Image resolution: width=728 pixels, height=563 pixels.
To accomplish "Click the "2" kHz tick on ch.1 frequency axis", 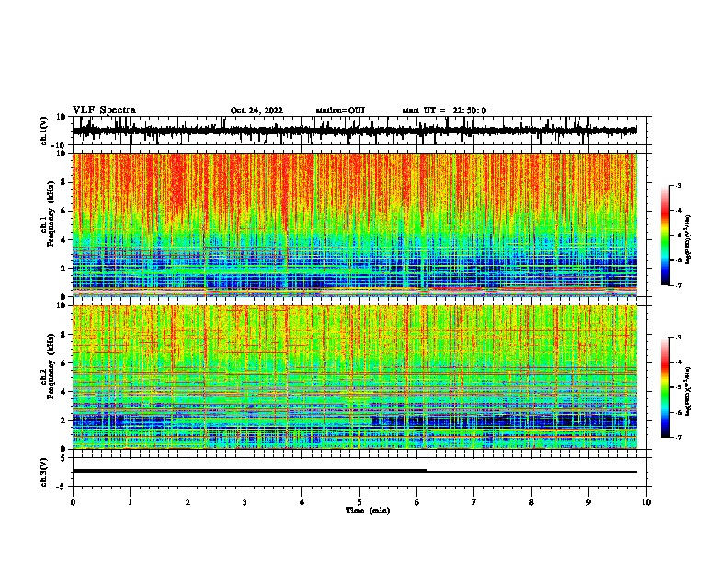I will point(63,269).
